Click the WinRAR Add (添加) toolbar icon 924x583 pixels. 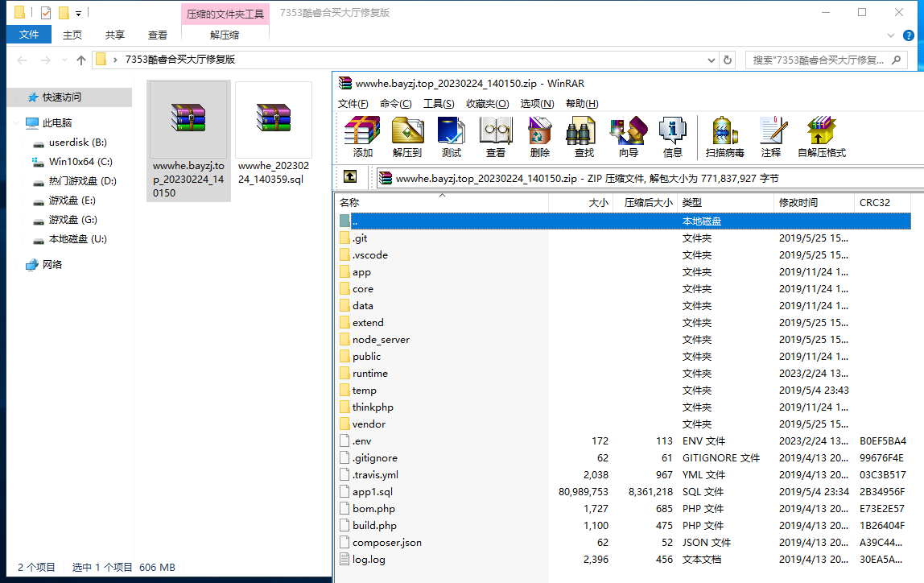(362, 135)
